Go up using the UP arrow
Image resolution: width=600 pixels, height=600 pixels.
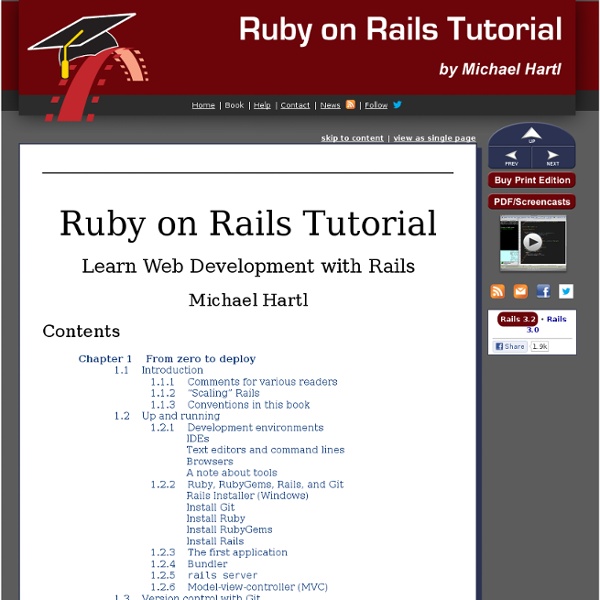point(532,135)
